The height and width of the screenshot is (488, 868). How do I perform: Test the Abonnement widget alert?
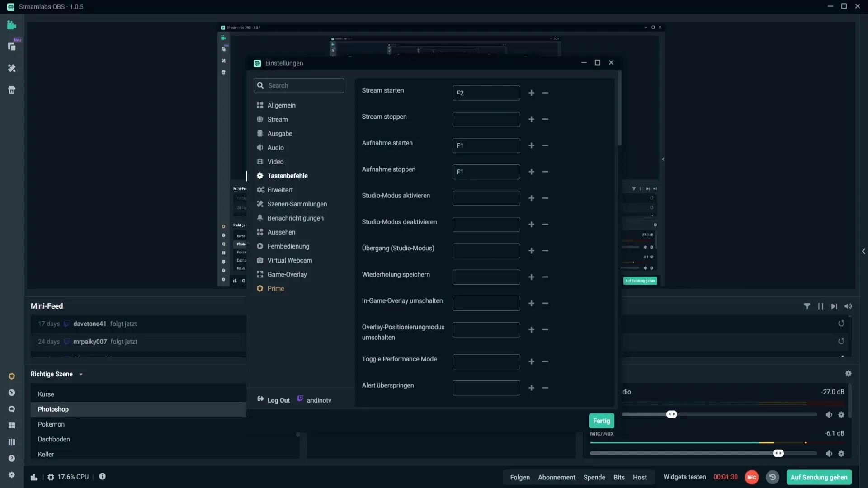[x=557, y=478]
